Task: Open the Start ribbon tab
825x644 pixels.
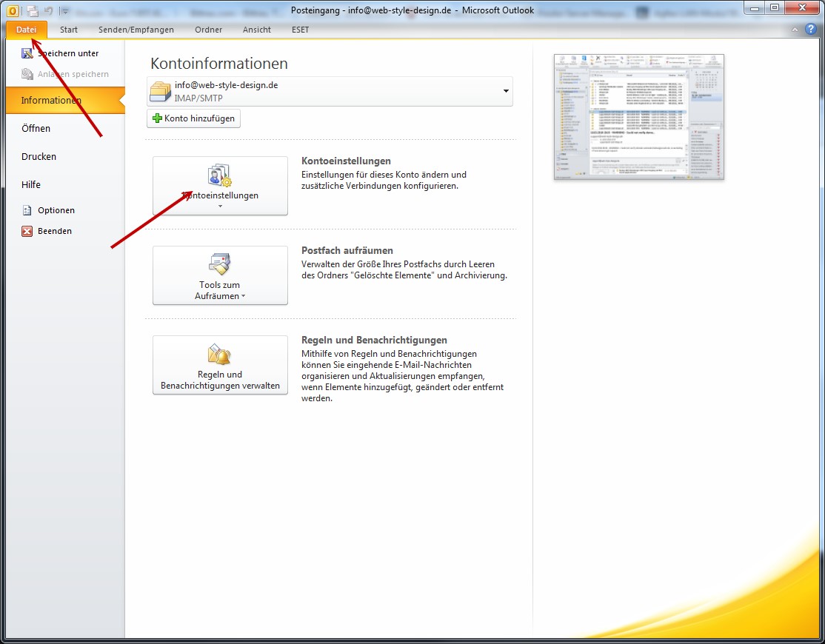Action: tap(68, 30)
